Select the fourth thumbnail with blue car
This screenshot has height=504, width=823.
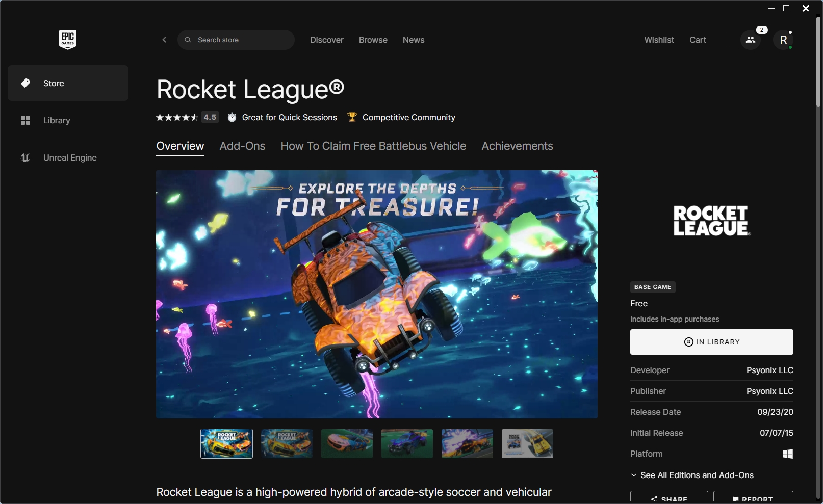407,443
